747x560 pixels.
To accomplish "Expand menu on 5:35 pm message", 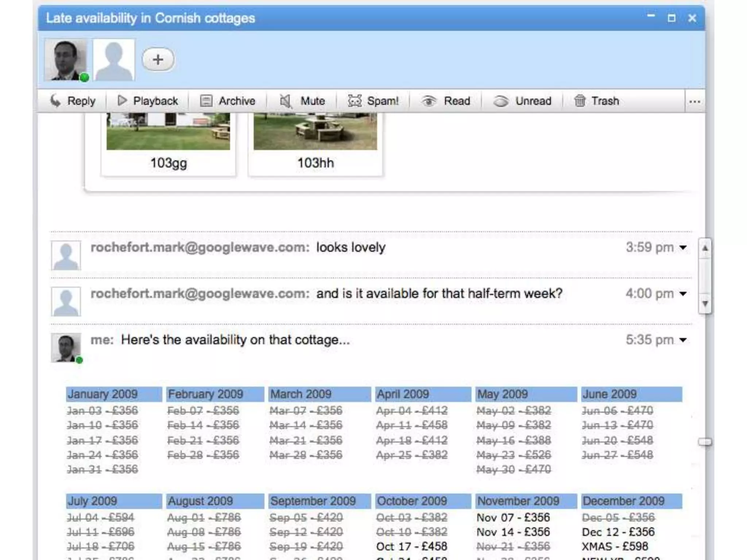I will click(683, 340).
